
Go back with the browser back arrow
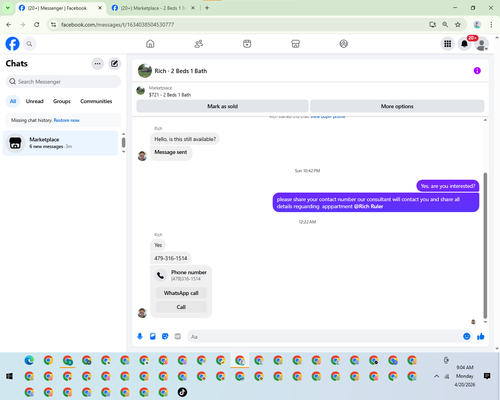click(9, 24)
